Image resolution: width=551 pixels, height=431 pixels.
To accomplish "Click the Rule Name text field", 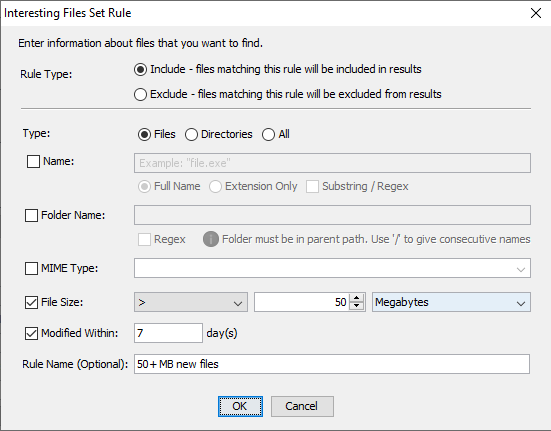I will click(x=332, y=364).
